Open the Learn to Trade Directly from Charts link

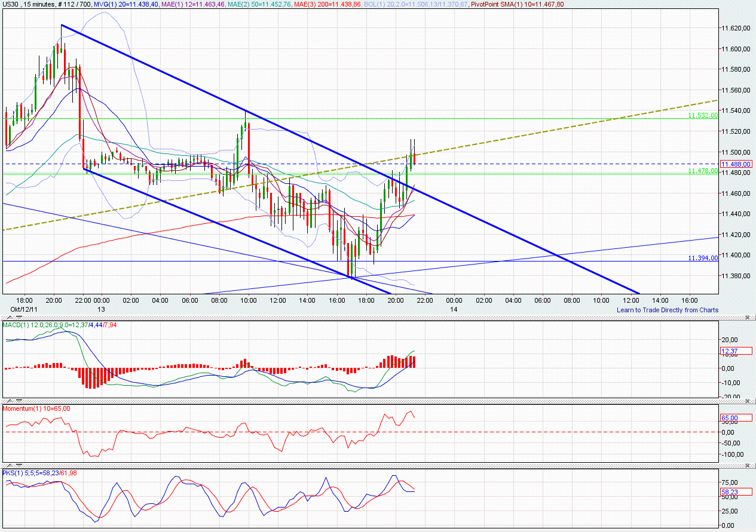(x=668, y=310)
